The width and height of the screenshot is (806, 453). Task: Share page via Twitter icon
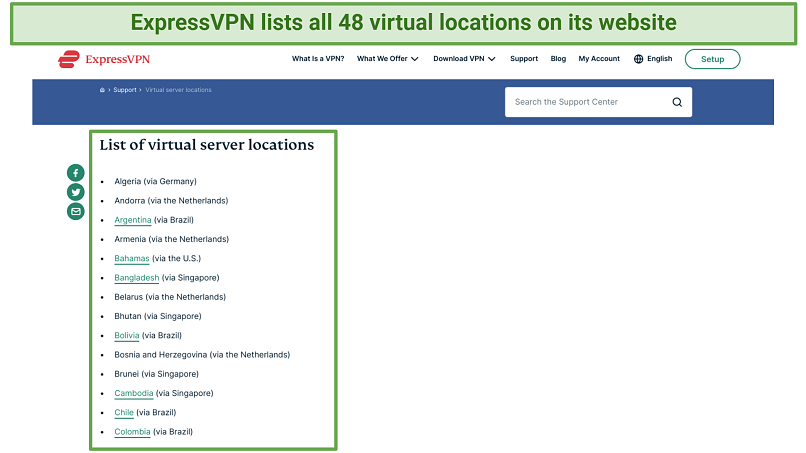click(76, 192)
